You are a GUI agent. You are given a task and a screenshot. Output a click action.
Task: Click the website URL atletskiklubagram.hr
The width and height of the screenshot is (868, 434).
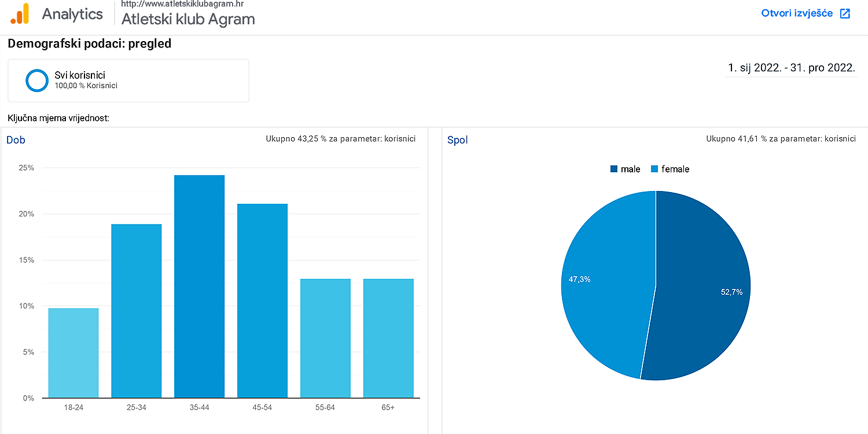182,4
